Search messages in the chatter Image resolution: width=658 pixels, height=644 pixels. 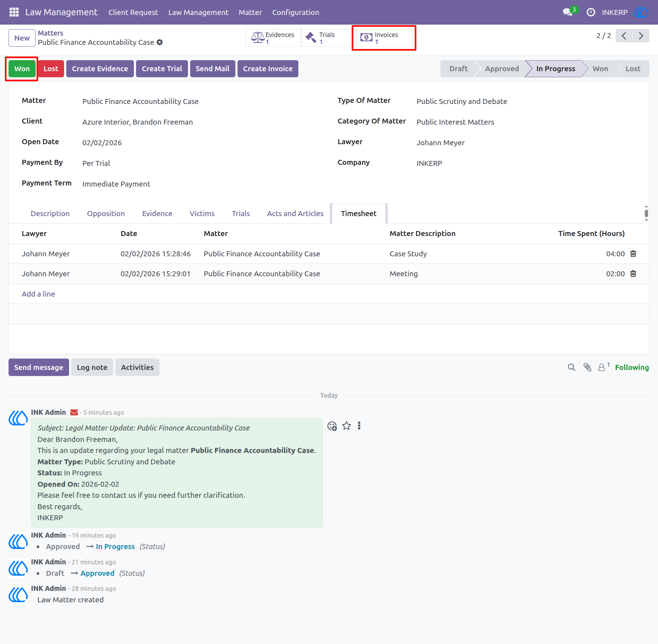(x=571, y=367)
